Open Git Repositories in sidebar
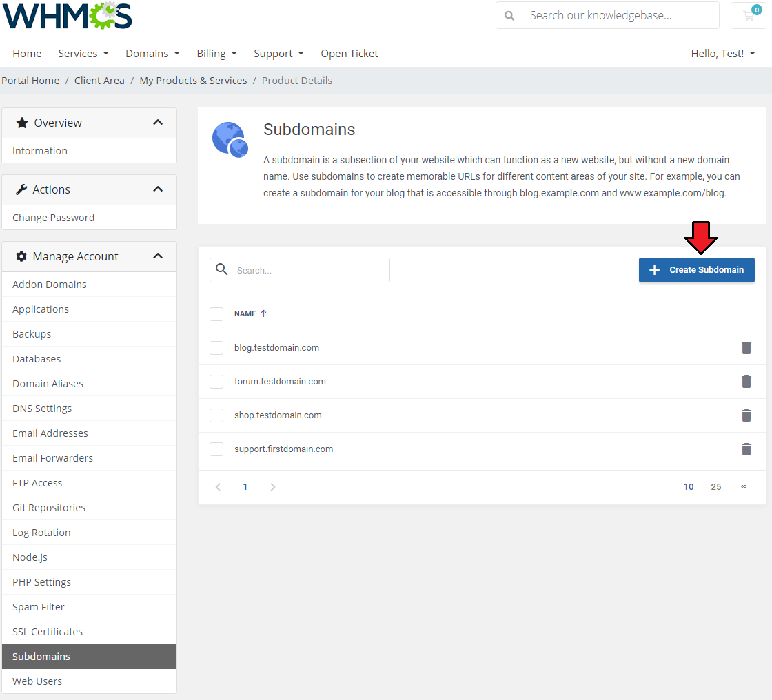772x700 pixels. pyautogui.click(x=89, y=508)
